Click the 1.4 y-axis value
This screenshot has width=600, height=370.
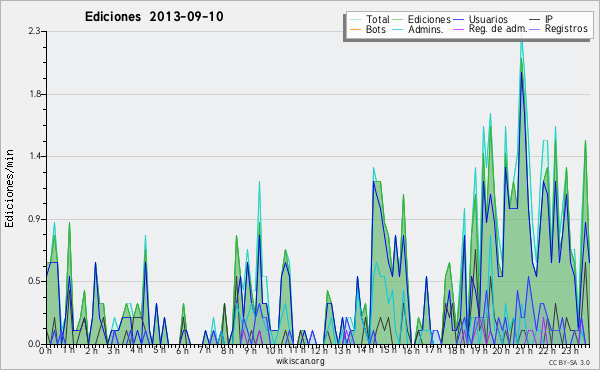(x=34, y=156)
